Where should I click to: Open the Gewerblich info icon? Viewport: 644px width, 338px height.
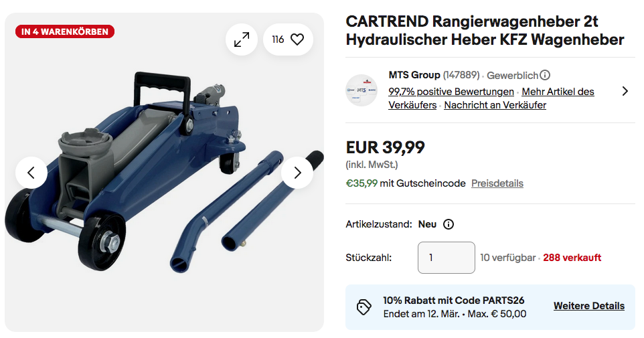click(545, 75)
